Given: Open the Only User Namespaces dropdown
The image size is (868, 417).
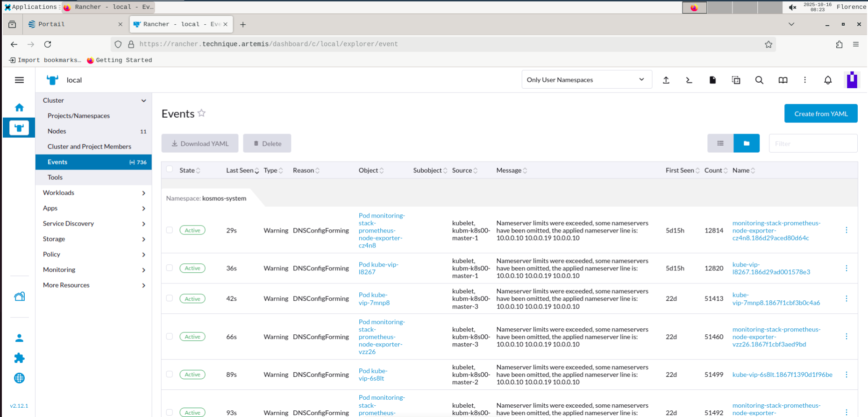Looking at the screenshot, I should (586, 80).
